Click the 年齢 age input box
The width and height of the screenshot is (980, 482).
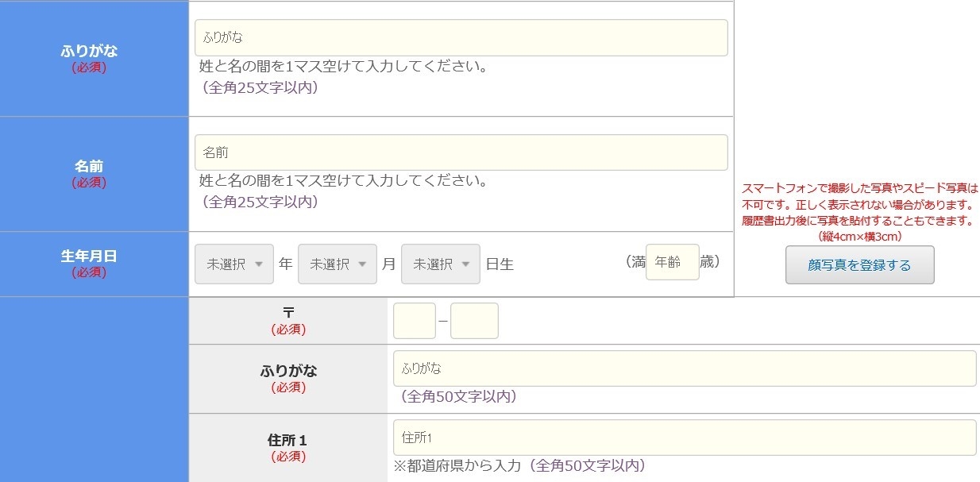point(671,262)
